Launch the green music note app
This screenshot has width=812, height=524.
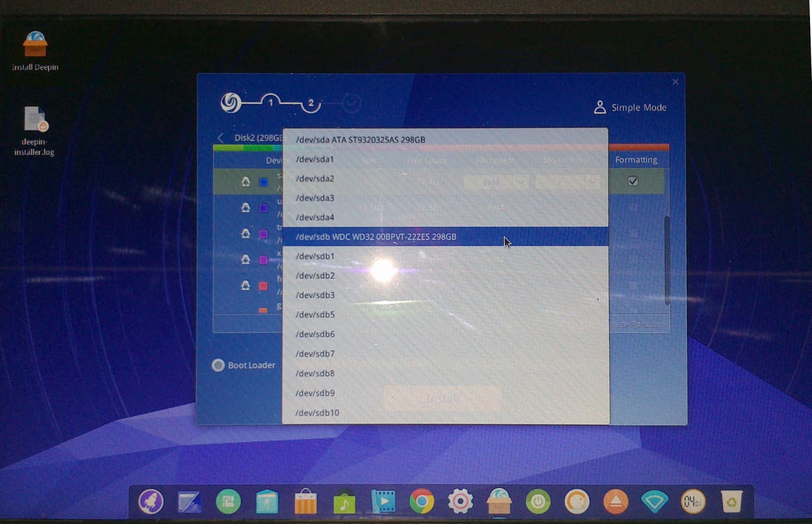[x=344, y=502]
